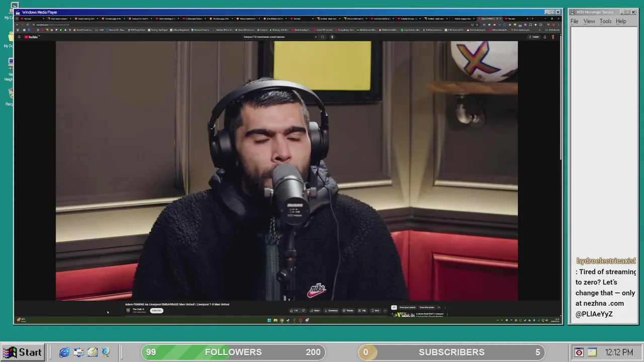This screenshot has width=644, height=362.
Task: Like the video with thumbs up
Action: tap(294, 311)
